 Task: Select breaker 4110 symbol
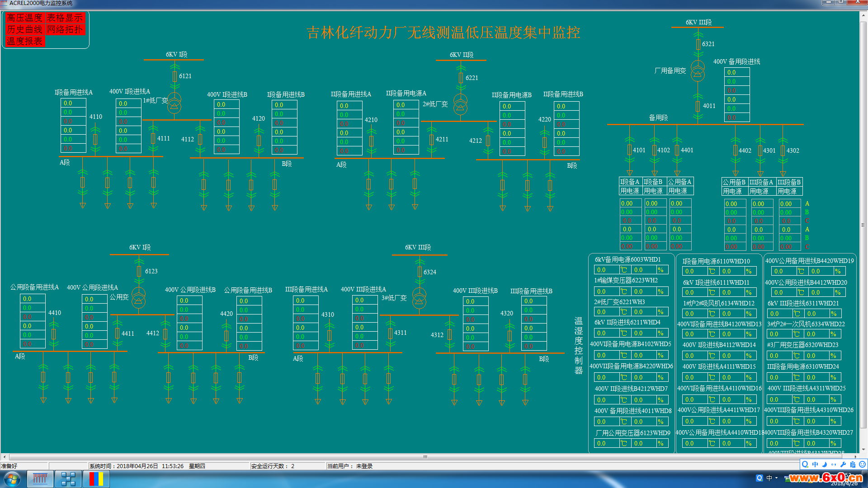95,139
